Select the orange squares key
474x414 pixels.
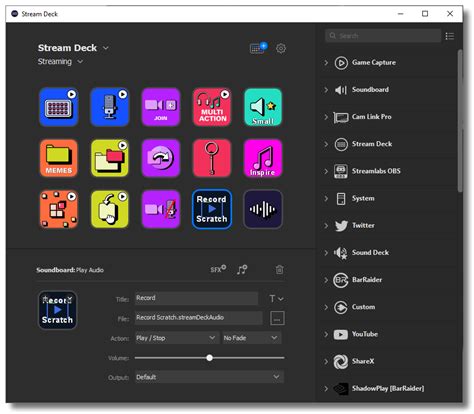[x=59, y=209]
